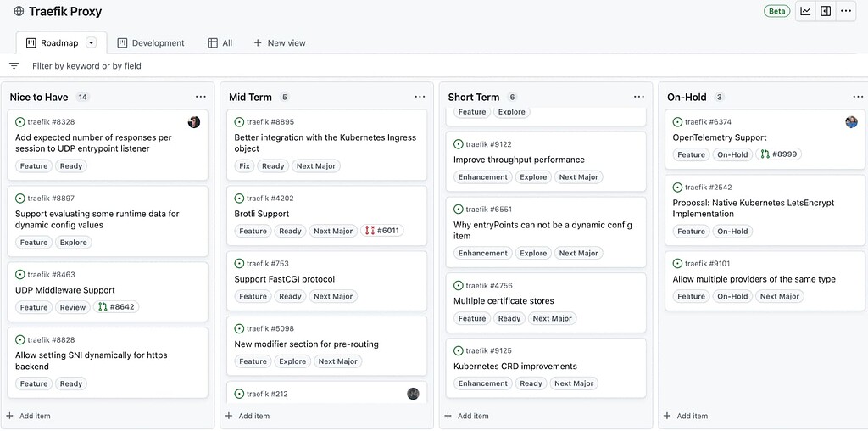The height and width of the screenshot is (431, 868).
Task: Open Brotli Support issue
Action: tap(262, 214)
